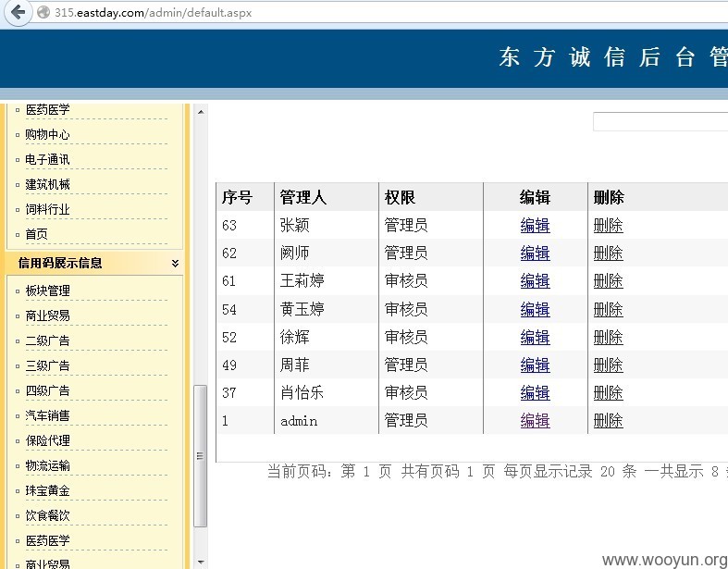728x569 pixels.
Task: Open 板块管理 in the sidebar
Action: point(47,291)
